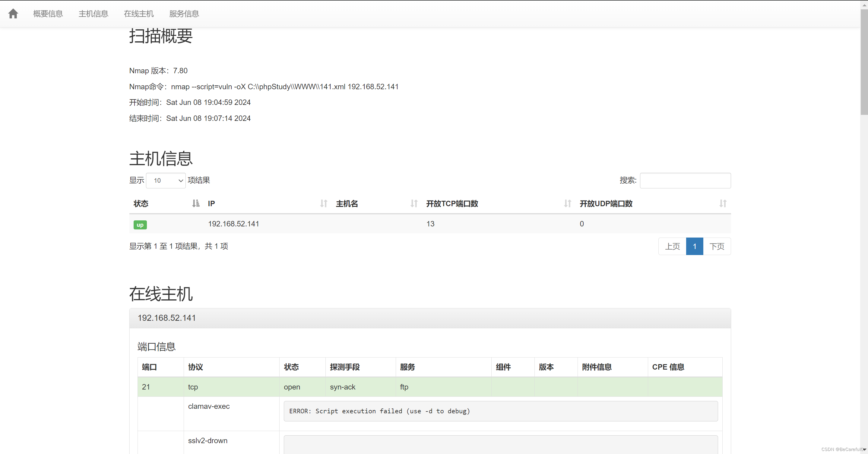Sort by 状态 column sort icon

196,203
